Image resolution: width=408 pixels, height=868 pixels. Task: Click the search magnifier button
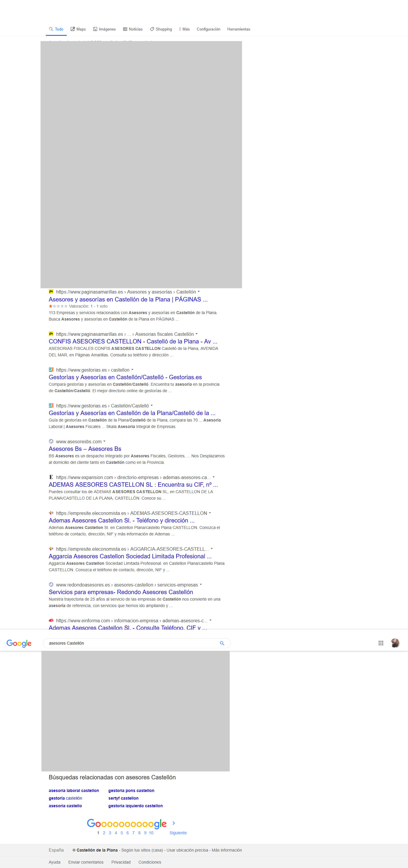222,643
